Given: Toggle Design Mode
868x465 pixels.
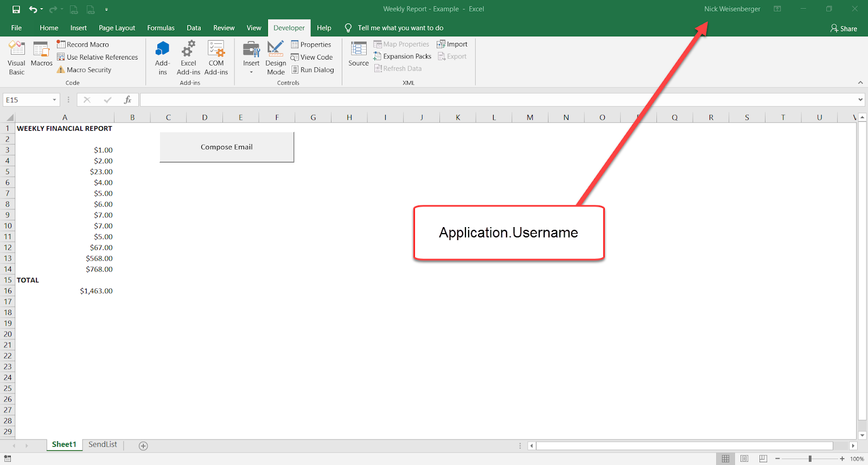Looking at the screenshot, I should 276,59.
